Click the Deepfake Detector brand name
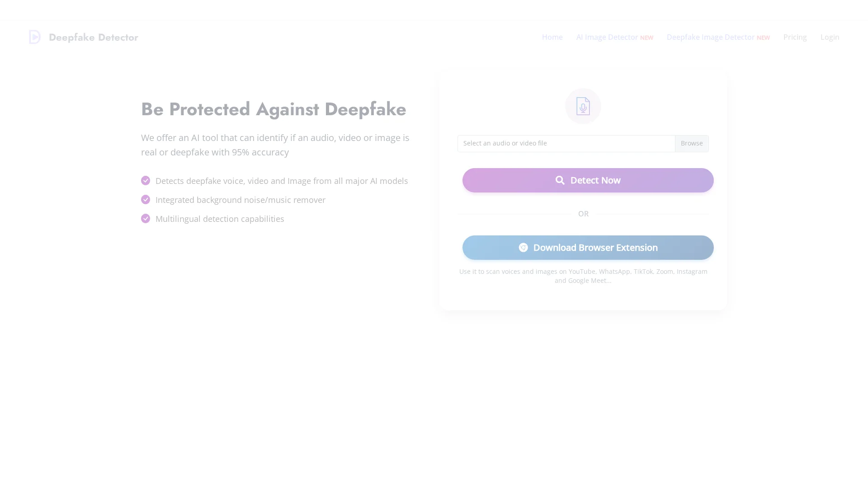The height and width of the screenshot is (488, 868). pyautogui.click(x=94, y=38)
